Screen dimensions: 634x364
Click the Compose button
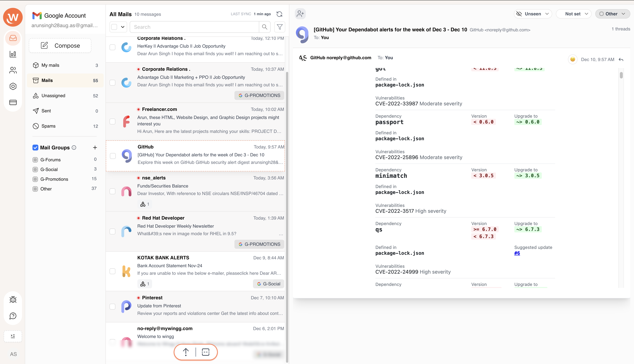pos(60,45)
